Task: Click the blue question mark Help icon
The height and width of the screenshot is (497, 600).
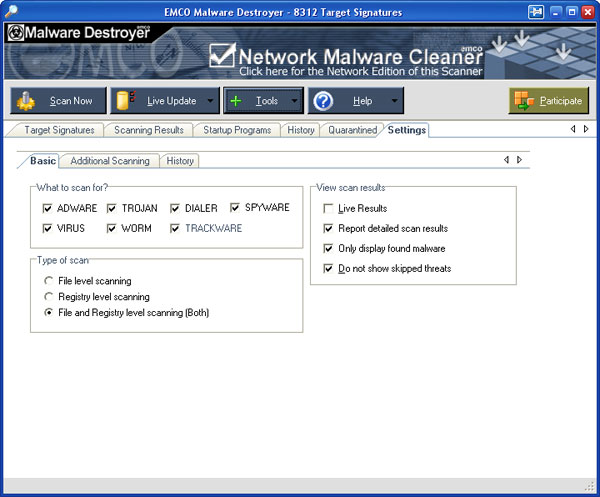Action: tap(322, 101)
